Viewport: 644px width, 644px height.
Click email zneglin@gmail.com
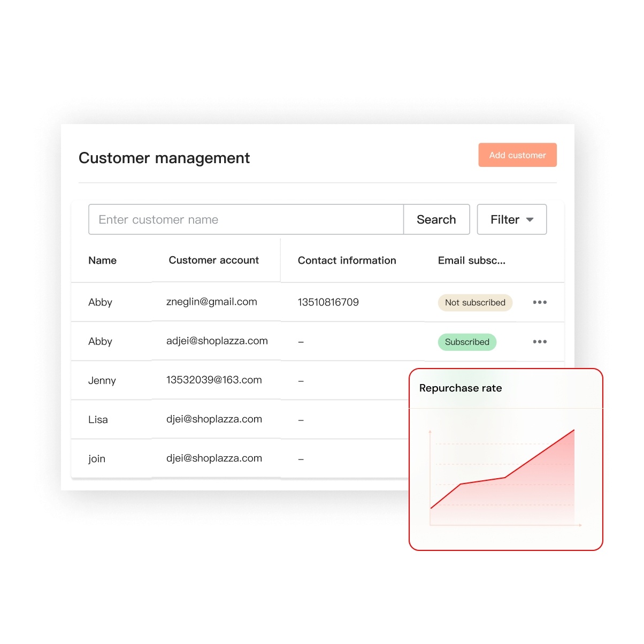tap(212, 302)
